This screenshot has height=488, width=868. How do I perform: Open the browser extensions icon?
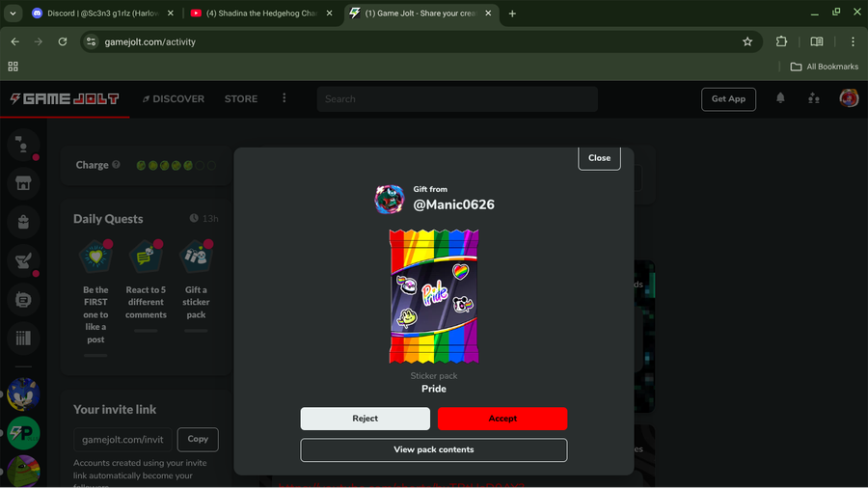(x=781, y=41)
